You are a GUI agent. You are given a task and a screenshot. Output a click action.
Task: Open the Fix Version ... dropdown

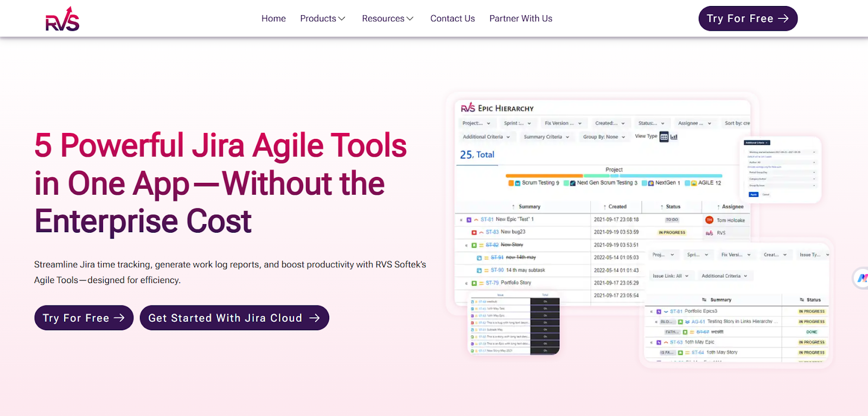(563, 123)
